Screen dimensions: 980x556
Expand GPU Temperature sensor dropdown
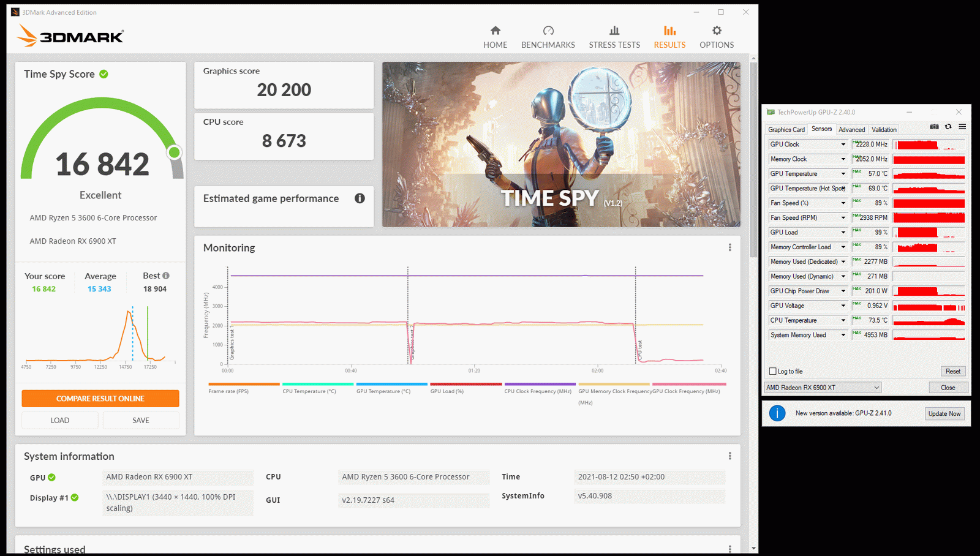click(x=843, y=174)
